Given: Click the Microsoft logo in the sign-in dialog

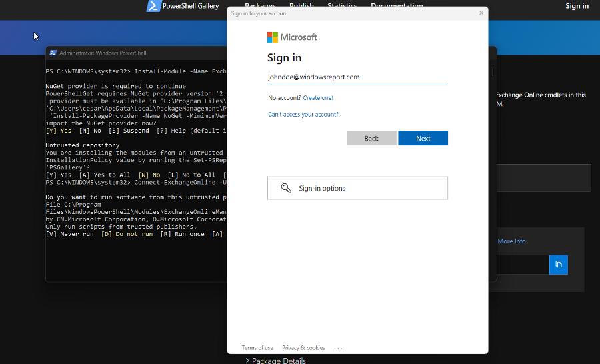Looking at the screenshot, I should click(x=292, y=37).
